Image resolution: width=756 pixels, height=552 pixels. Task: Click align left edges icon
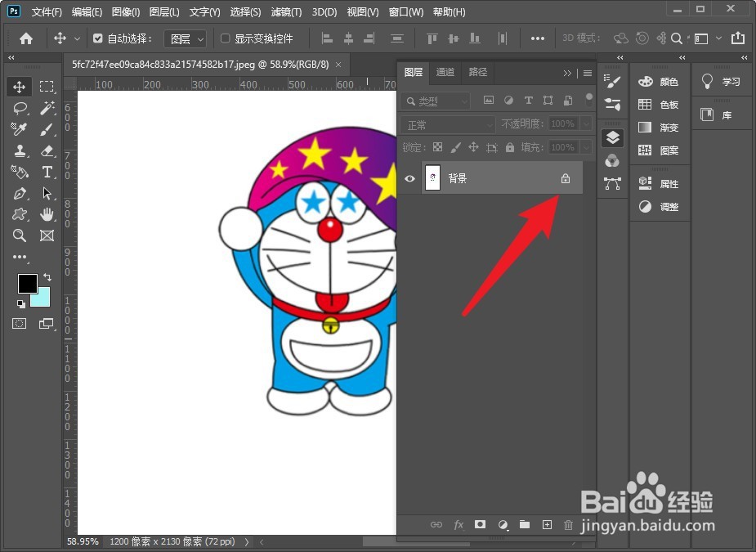[328, 38]
